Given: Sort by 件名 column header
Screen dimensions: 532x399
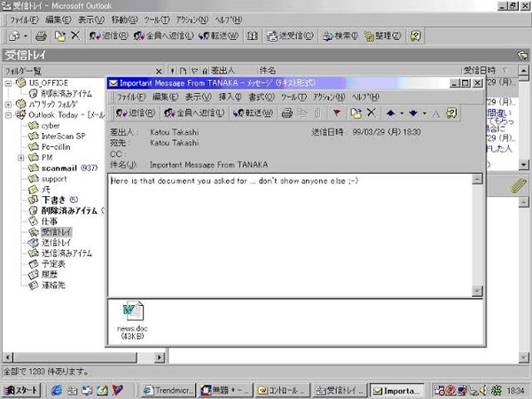Looking at the screenshot, I should click(268, 71).
